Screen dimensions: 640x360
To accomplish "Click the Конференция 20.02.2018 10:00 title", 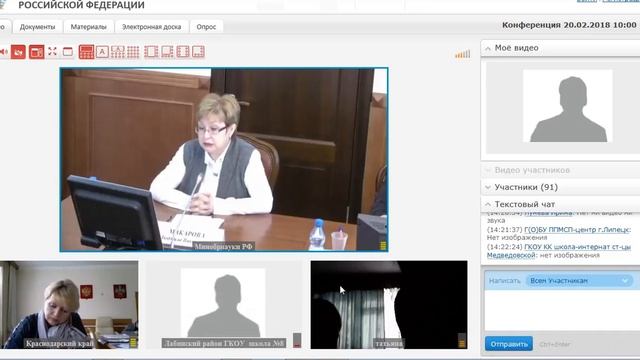I will tap(569, 25).
